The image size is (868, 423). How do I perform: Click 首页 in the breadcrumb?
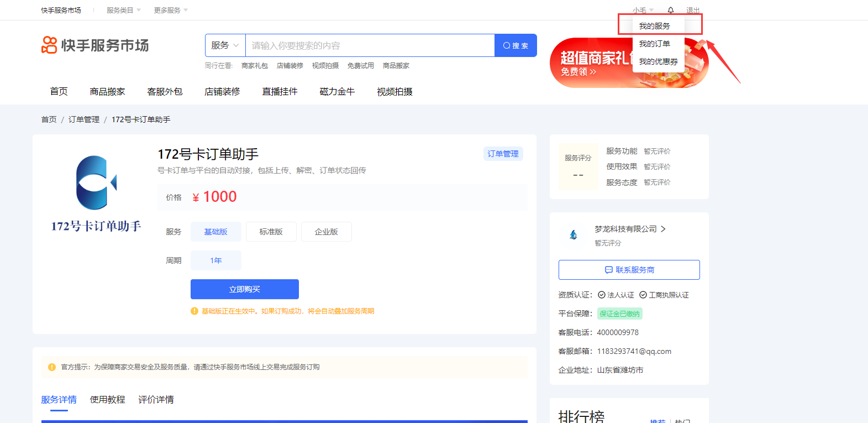click(49, 119)
